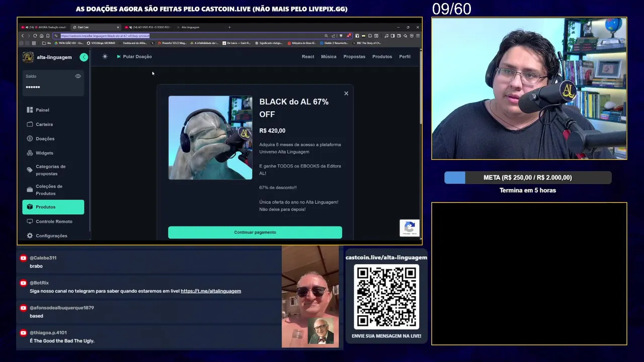This screenshot has height=362, width=644.
Task: Select Produtos item in the sidebar
Action: tap(53, 207)
